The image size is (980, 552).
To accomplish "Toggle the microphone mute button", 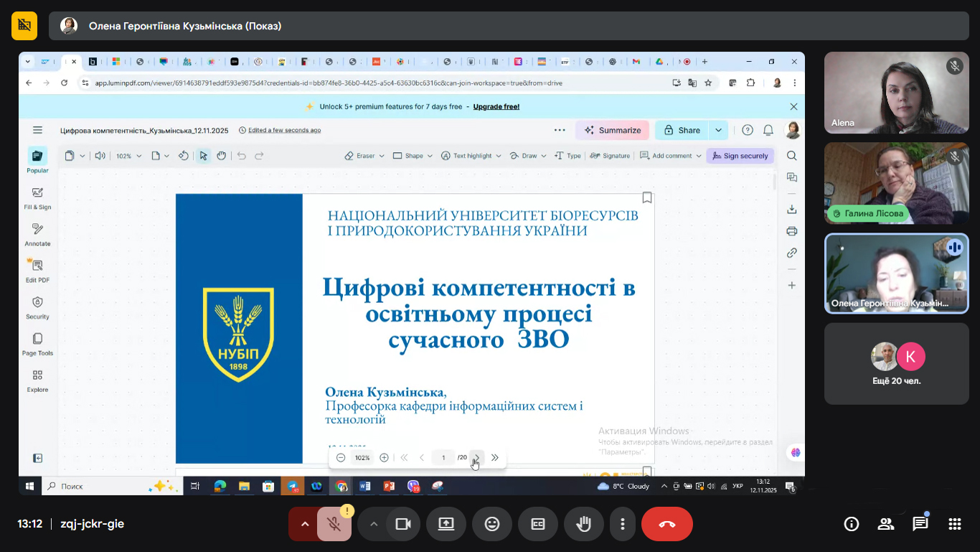I will point(334,524).
